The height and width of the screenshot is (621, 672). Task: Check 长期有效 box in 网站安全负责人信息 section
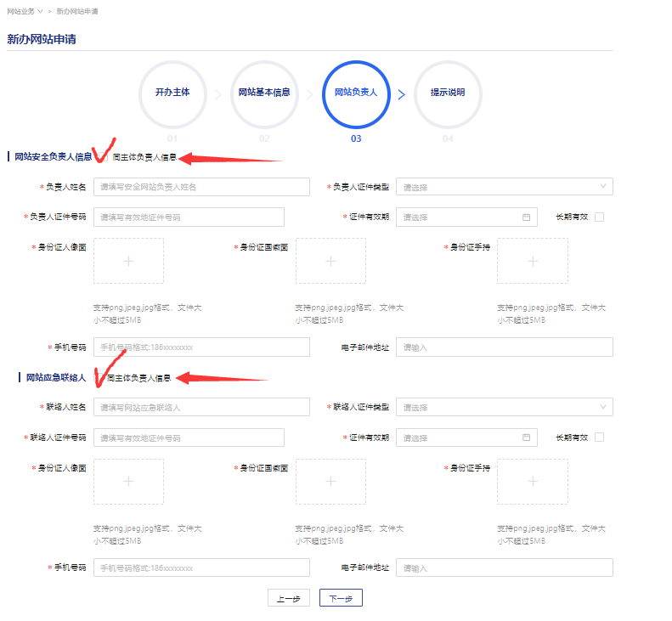click(x=599, y=217)
